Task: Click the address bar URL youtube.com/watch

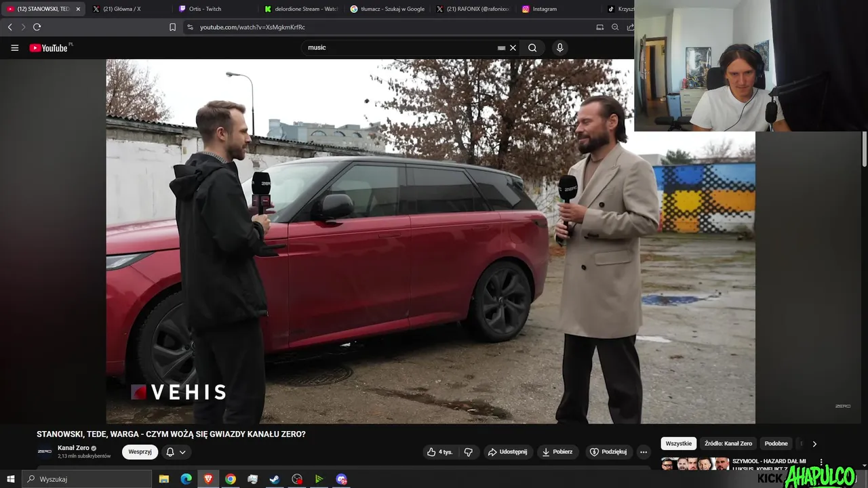Action: coord(252,27)
